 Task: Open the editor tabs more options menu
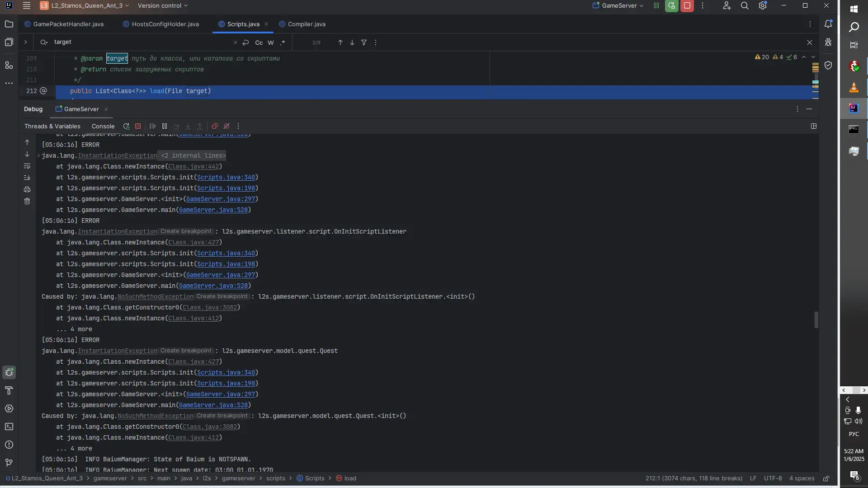[810, 24]
